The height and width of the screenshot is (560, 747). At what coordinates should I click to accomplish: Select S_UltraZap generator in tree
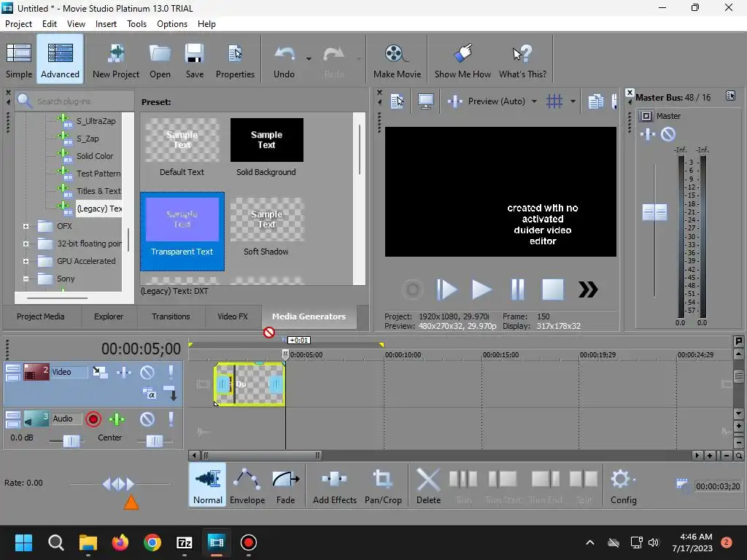(x=96, y=121)
